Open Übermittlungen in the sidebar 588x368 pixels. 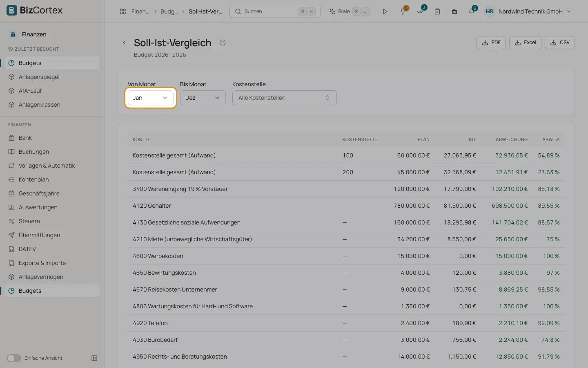(x=52, y=235)
